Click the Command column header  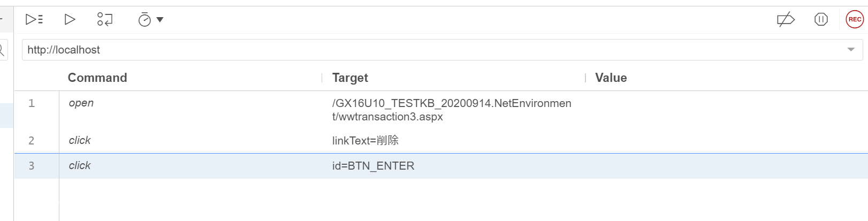click(x=97, y=78)
